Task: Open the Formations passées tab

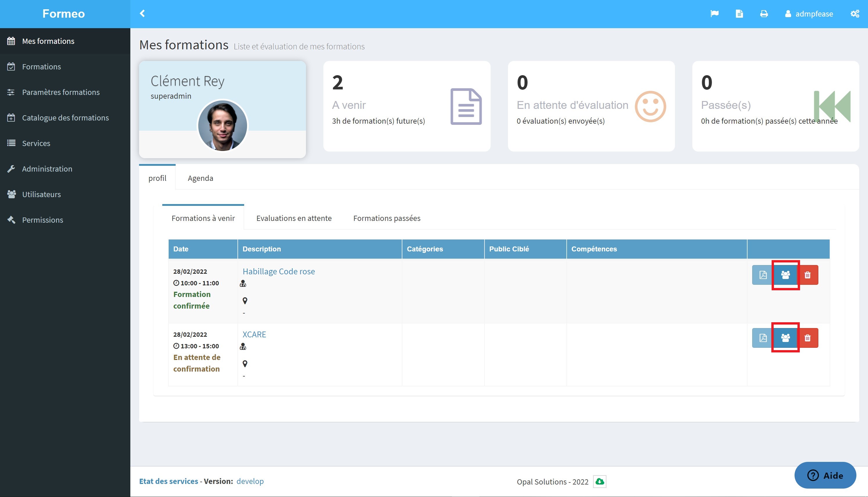Action: [x=387, y=218]
